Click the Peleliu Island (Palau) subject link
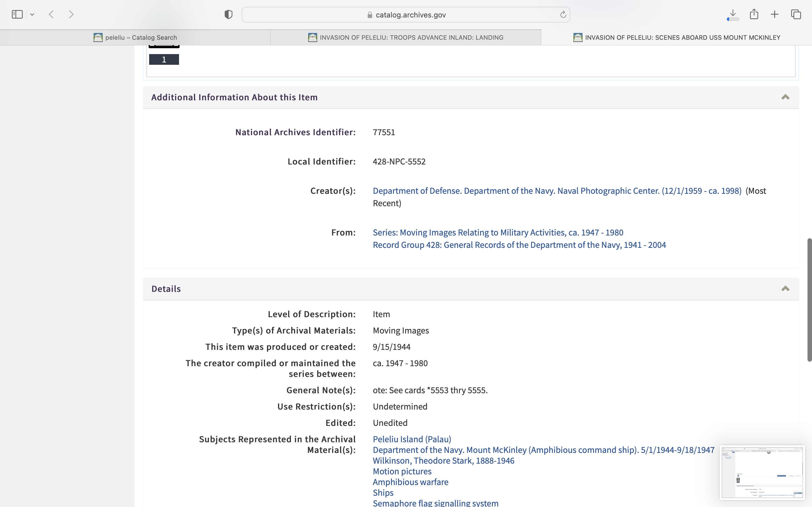 point(412,439)
